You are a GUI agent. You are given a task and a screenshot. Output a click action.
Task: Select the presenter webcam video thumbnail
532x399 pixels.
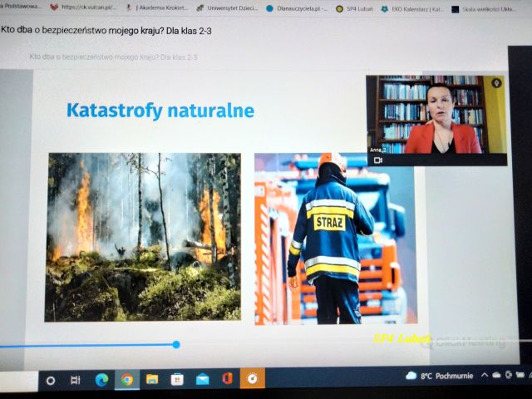click(436, 120)
